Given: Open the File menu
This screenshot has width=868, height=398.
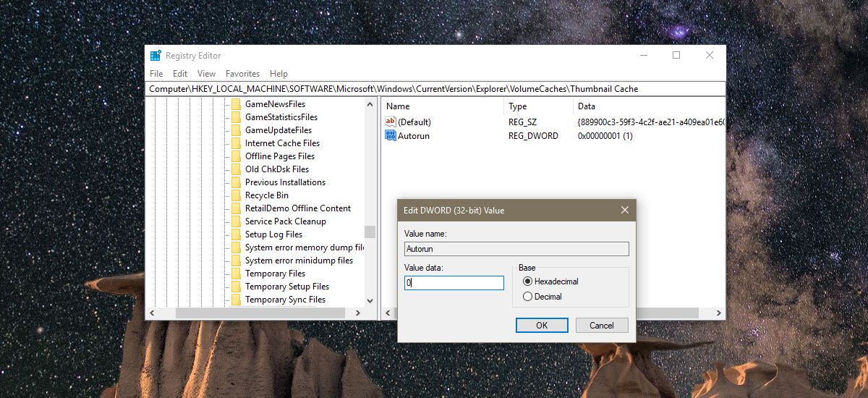Looking at the screenshot, I should [156, 74].
